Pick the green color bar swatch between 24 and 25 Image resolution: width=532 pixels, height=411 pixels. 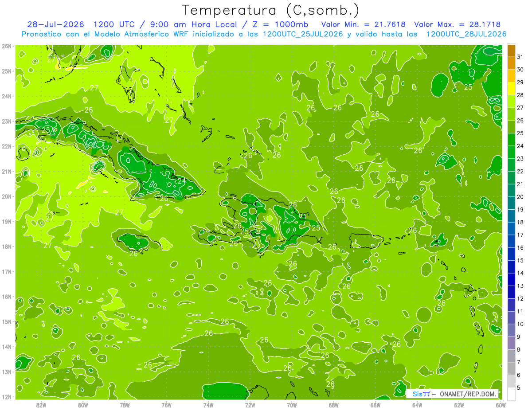pyautogui.click(x=511, y=140)
